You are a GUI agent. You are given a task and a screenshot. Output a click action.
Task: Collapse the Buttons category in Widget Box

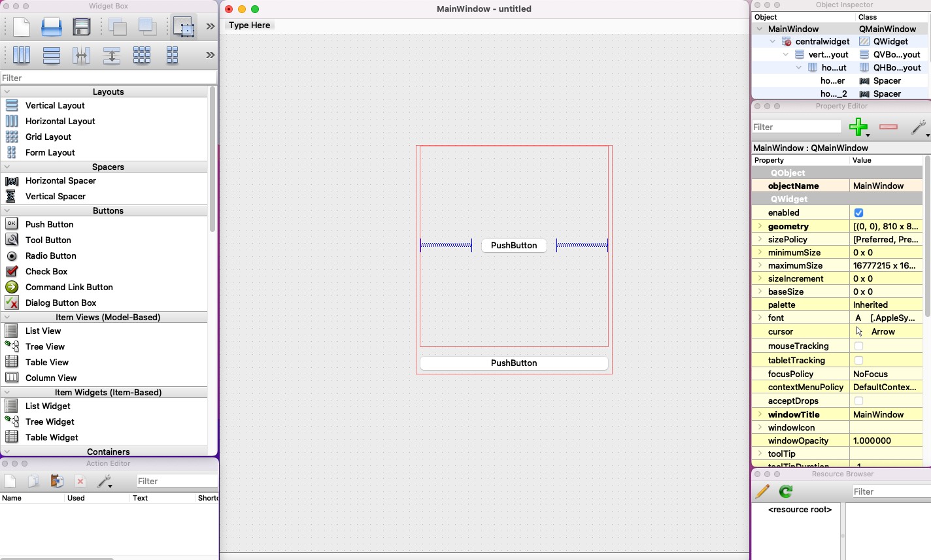point(7,211)
